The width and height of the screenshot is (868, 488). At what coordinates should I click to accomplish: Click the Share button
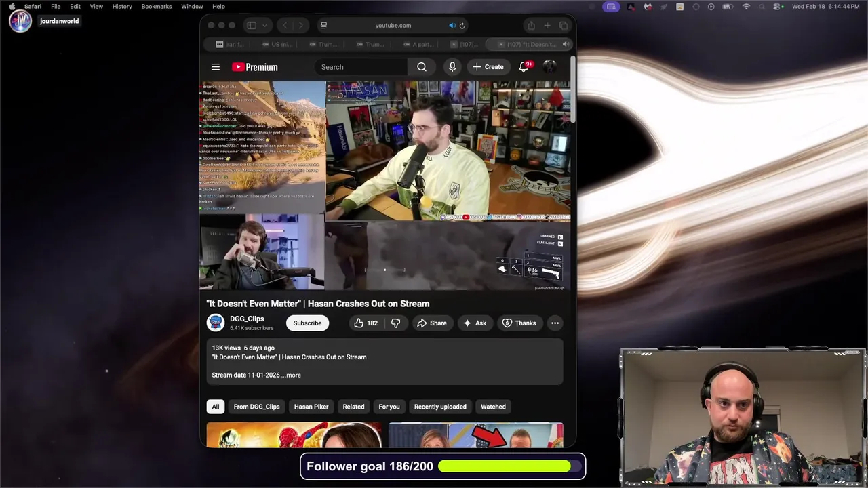[431, 323]
